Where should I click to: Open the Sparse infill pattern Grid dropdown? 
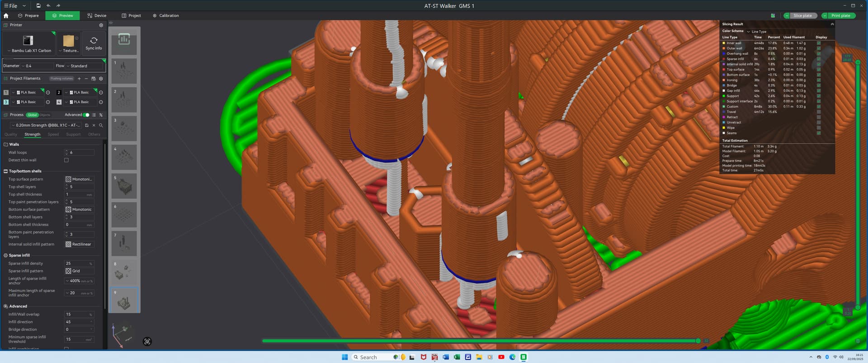(80, 271)
